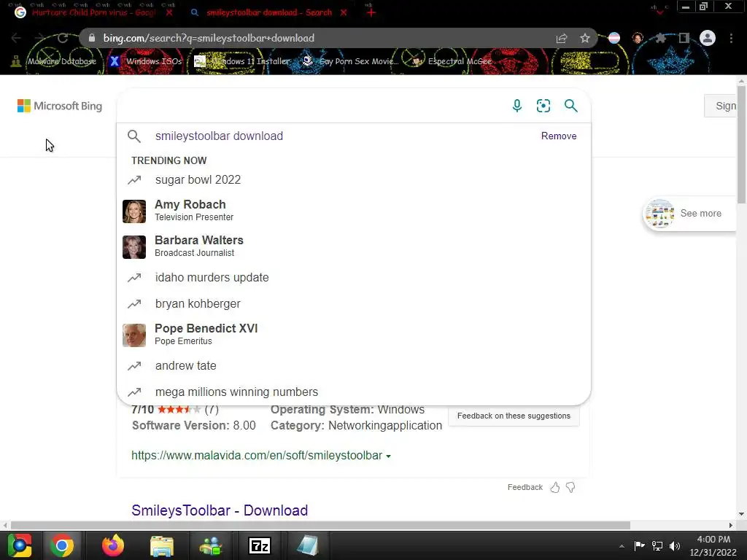Open Bing visual search camera icon
The image size is (747, 560).
[543, 106]
